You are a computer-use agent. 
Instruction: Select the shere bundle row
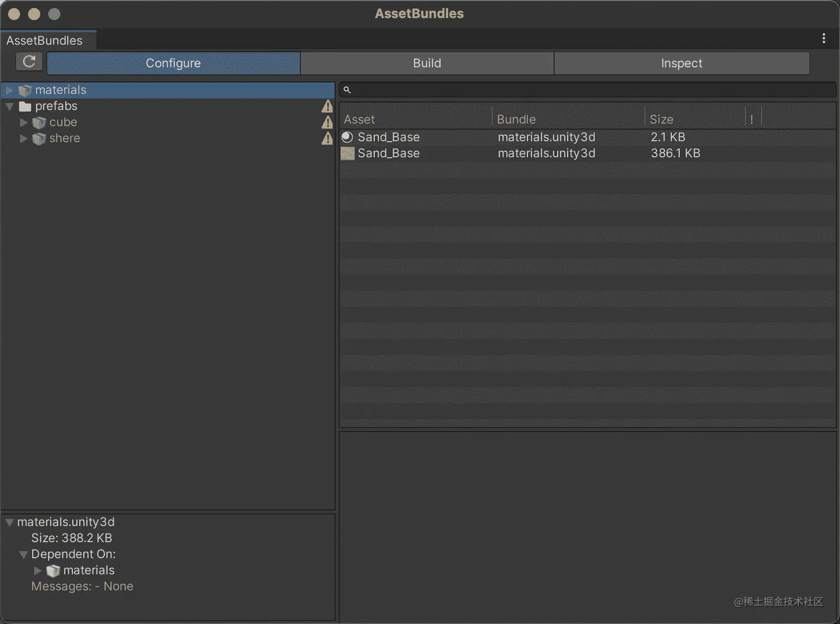[x=168, y=138]
